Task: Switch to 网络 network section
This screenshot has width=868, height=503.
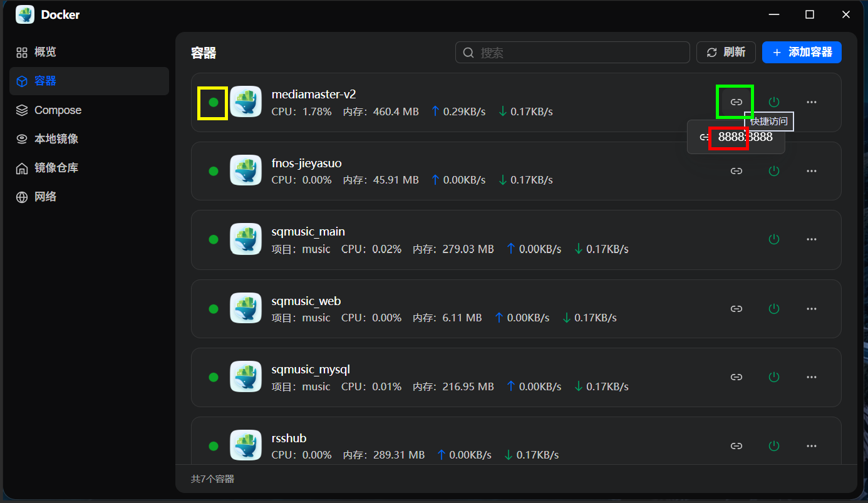Action: click(89, 197)
